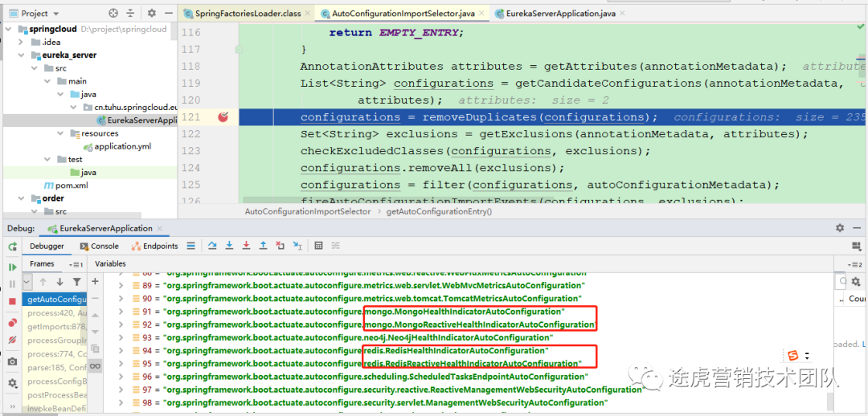Expand variable element 91

click(x=121, y=312)
